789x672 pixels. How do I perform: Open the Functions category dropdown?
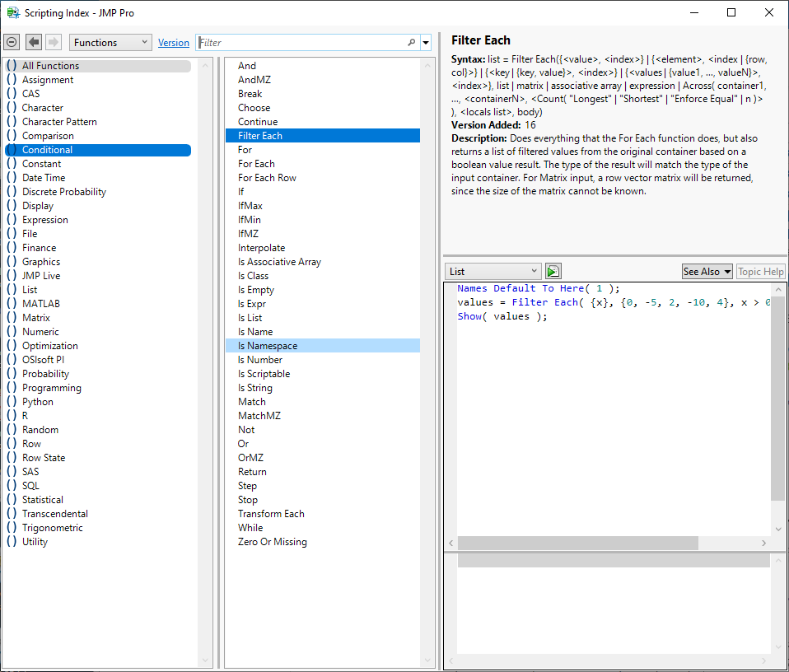[110, 43]
